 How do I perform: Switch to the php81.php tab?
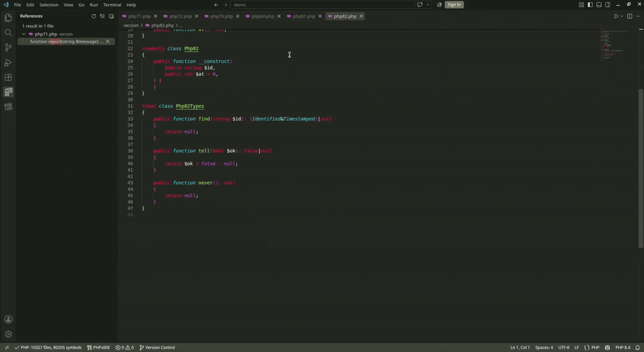pyautogui.click(x=304, y=16)
